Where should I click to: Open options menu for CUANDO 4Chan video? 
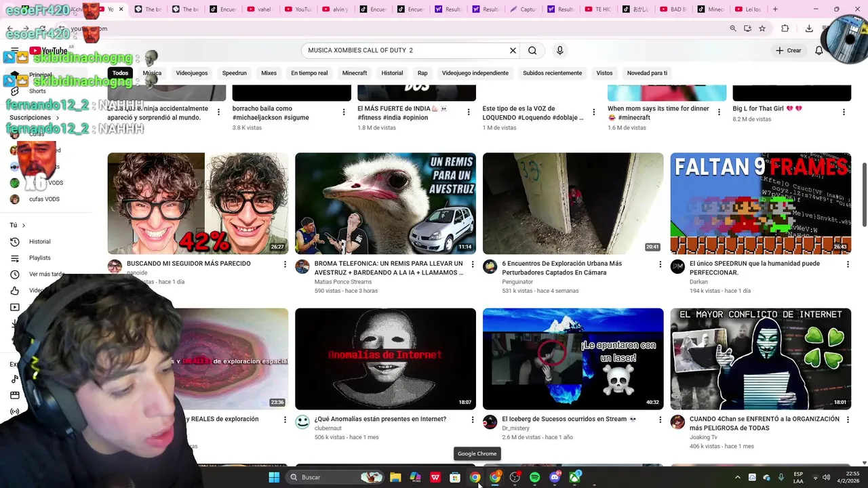point(848,420)
